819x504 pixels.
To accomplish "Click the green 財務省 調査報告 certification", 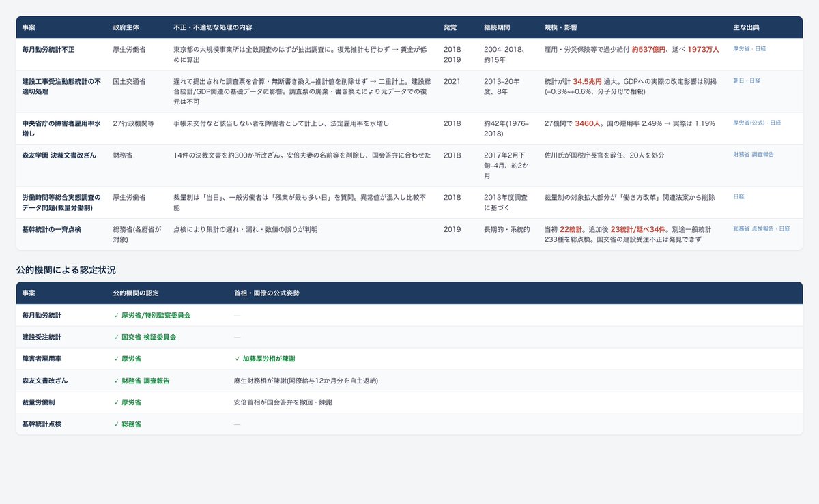I will [142, 381].
